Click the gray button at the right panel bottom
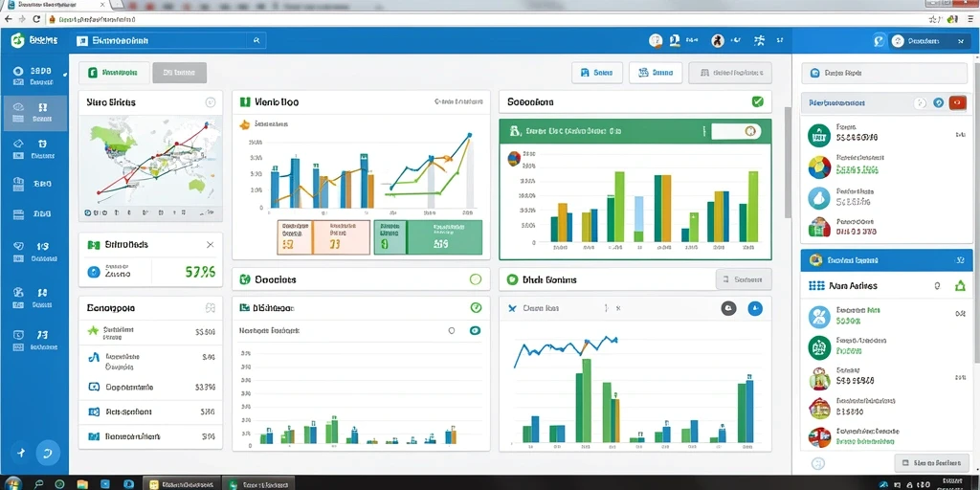The height and width of the screenshot is (490, 980). pos(931,462)
